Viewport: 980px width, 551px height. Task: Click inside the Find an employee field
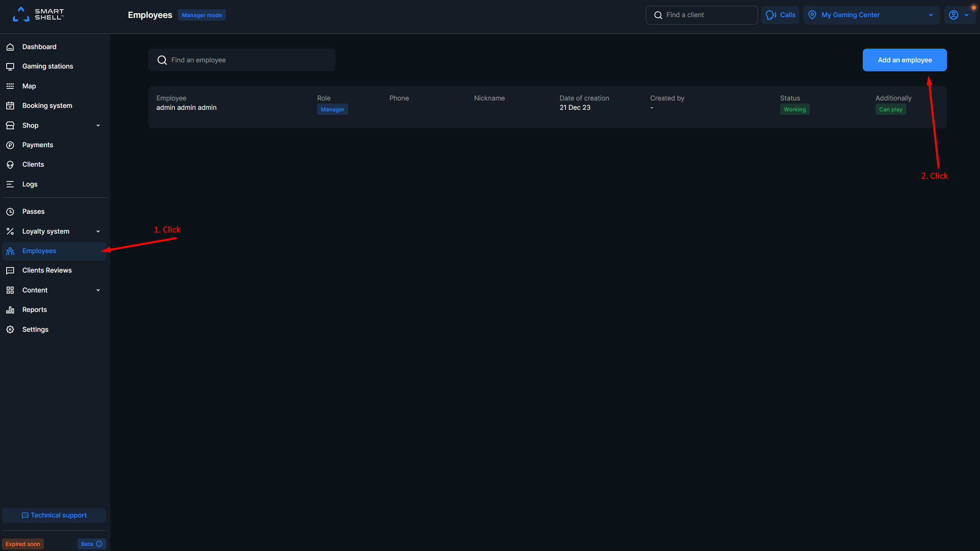click(241, 60)
